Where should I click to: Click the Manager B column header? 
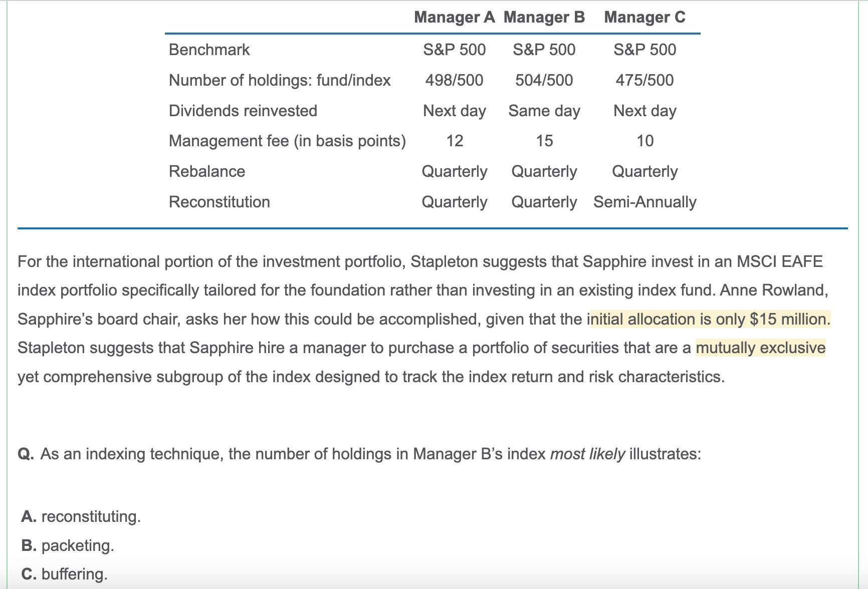[544, 18]
